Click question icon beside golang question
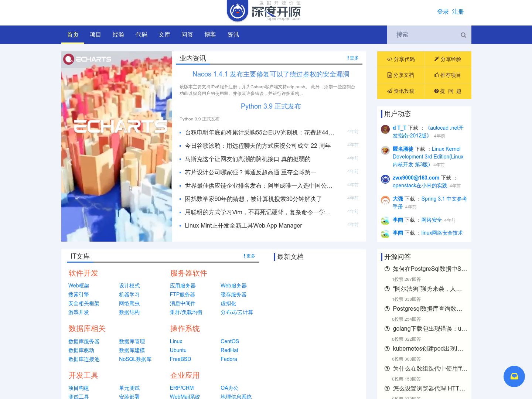This screenshot has width=532, height=399. (x=387, y=329)
